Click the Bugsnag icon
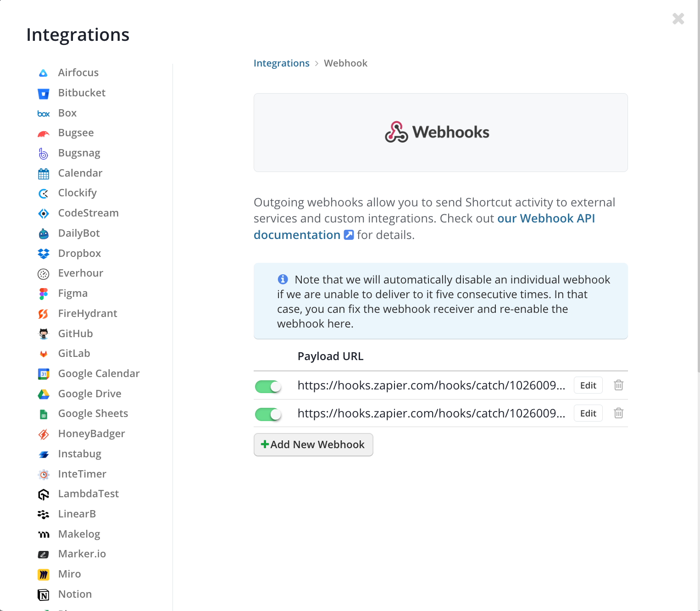Image resolution: width=700 pixels, height=611 pixels. pos(43,154)
